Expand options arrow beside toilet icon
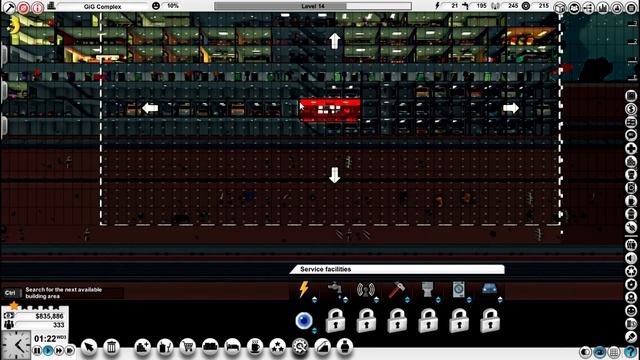640x360 pixels. (438, 300)
